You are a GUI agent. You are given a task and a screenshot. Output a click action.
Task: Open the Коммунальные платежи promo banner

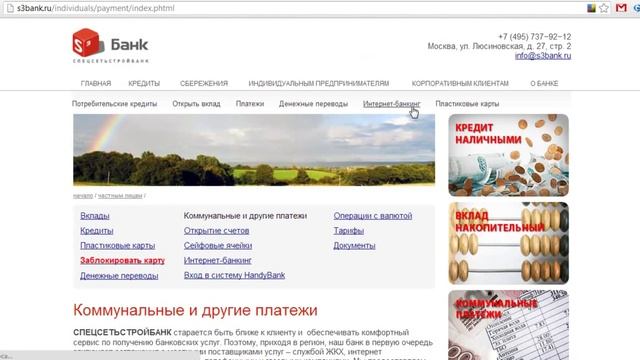(x=509, y=325)
